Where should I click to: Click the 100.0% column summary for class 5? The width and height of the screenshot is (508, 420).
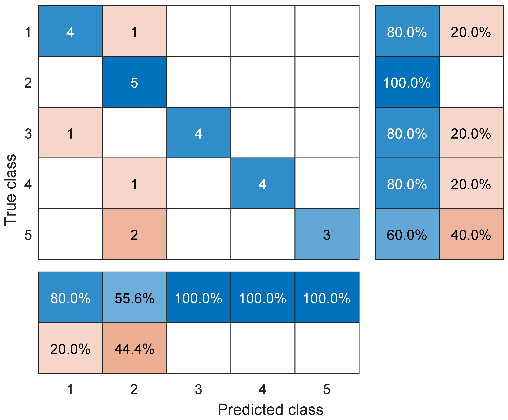(327, 297)
